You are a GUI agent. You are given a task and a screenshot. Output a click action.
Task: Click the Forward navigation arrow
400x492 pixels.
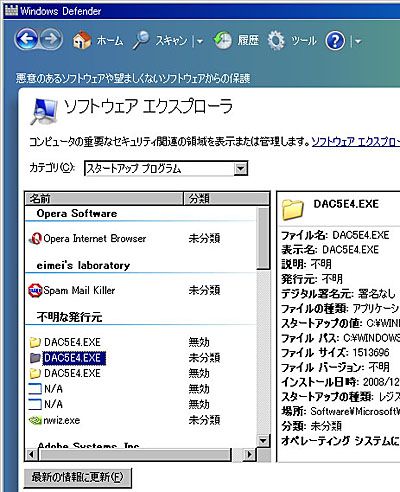51,39
